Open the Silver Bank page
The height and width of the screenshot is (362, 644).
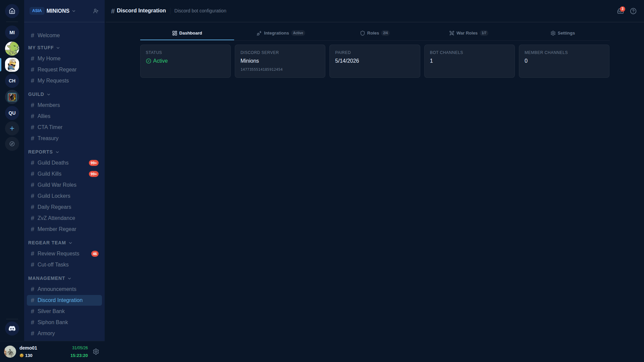64,311
